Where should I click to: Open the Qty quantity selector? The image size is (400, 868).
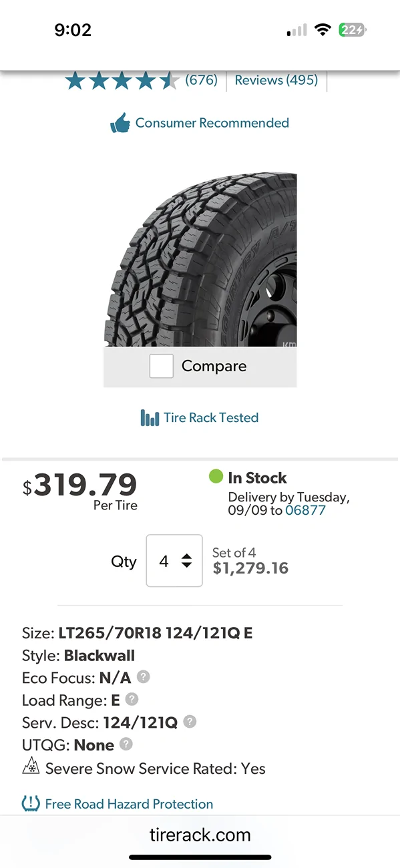tap(174, 561)
